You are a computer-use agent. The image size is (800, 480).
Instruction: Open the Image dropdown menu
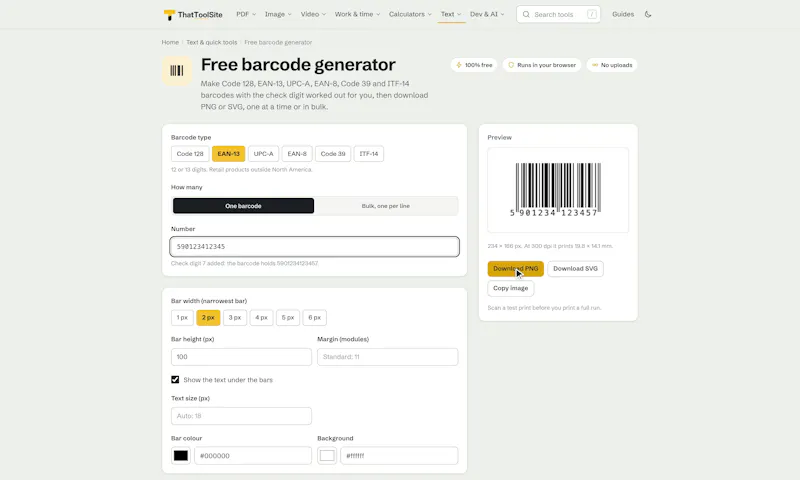[x=278, y=14]
